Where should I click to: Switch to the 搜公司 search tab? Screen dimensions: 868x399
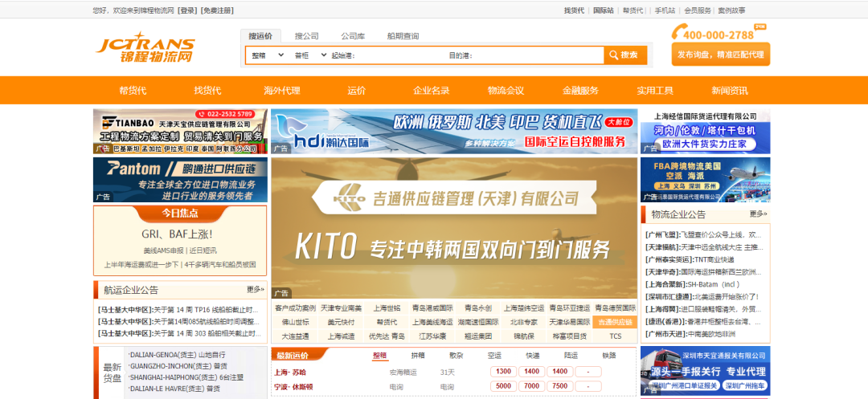coord(307,36)
